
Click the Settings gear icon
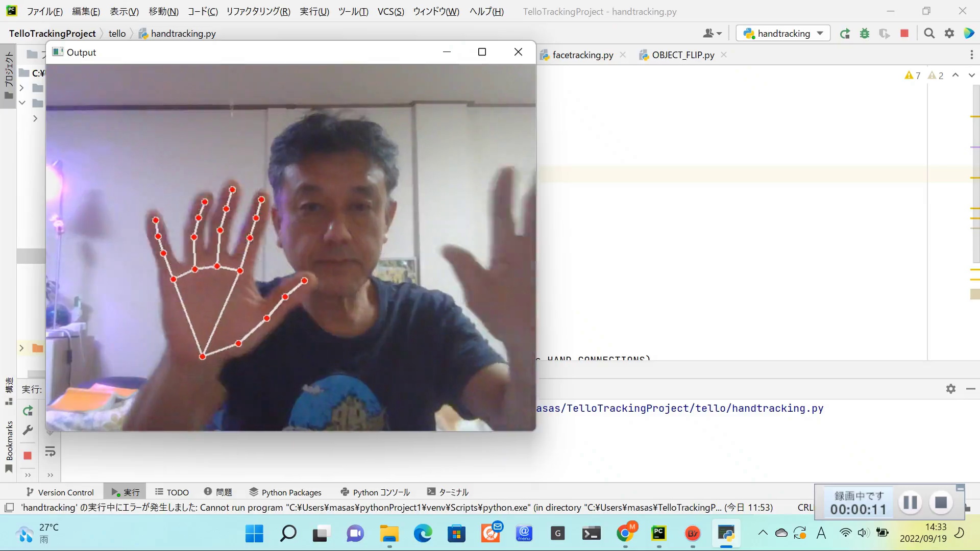950,34
